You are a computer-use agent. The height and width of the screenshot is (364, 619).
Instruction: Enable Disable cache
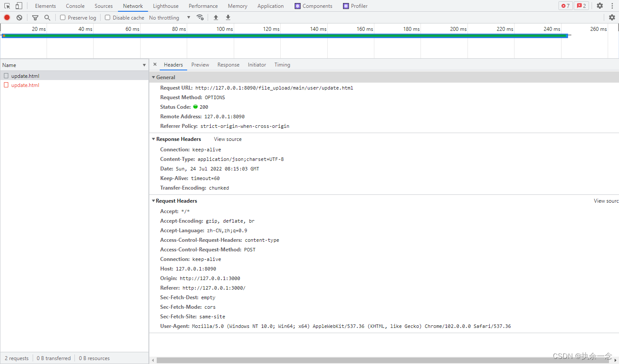[107, 17]
